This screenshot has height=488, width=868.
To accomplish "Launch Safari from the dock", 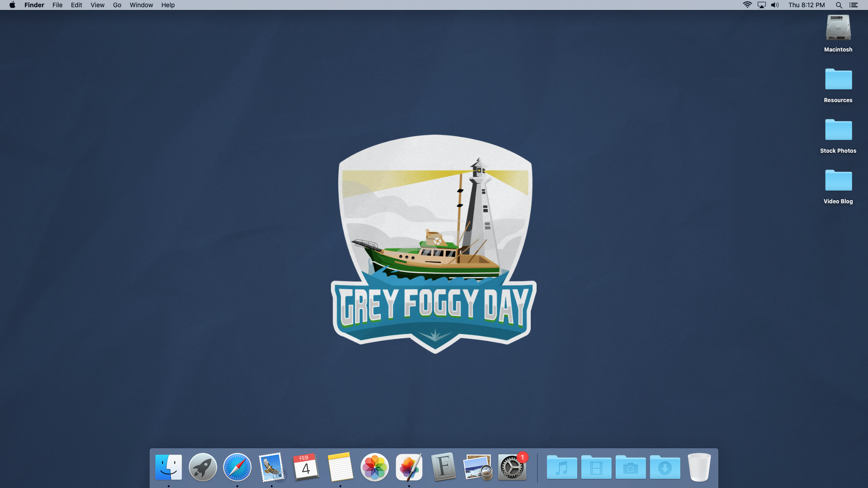I will tap(237, 467).
